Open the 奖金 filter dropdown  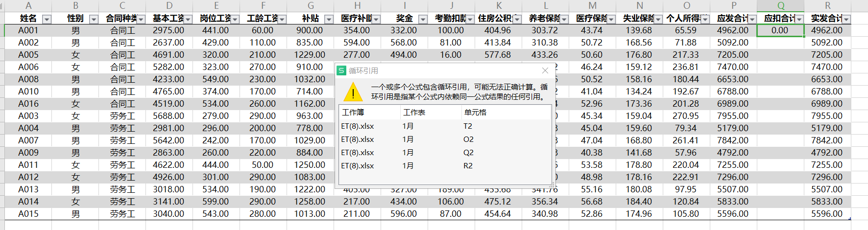coord(423,19)
